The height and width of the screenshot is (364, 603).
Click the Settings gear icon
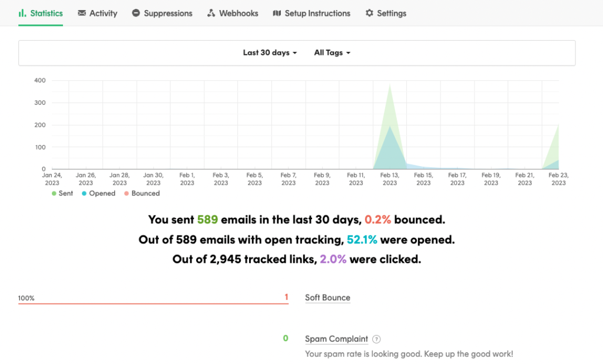pos(369,13)
